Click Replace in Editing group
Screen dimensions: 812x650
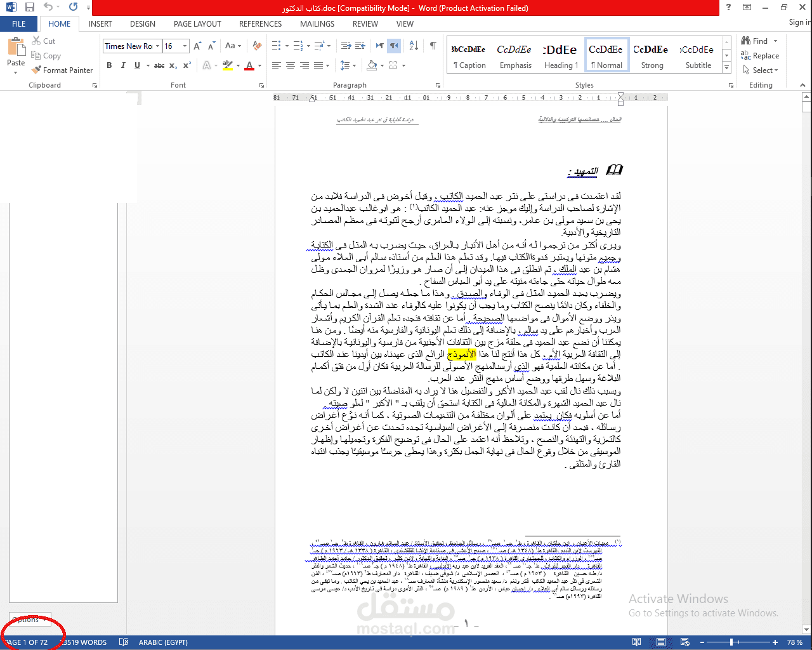[x=760, y=56]
